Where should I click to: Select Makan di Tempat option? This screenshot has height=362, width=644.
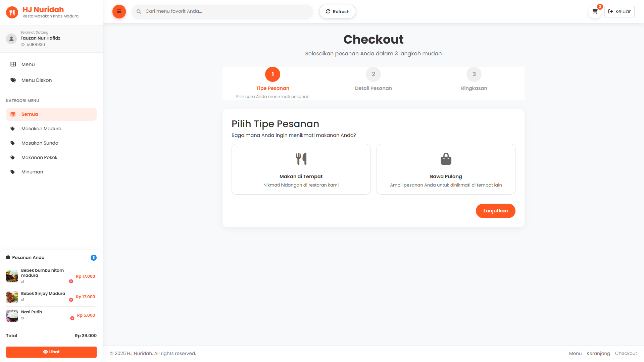[x=301, y=169]
